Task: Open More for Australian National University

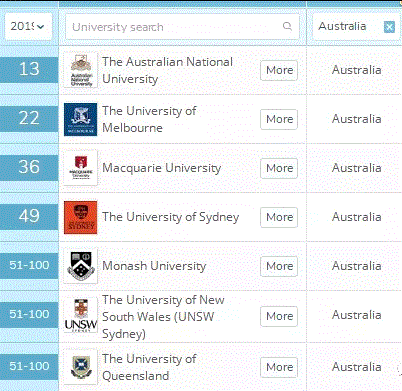Action: pyautogui.click(x=279, y=70)
